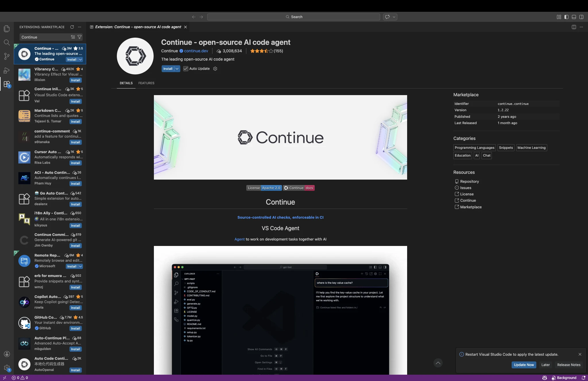Expand Install dropdown for Continue in list

80,59
